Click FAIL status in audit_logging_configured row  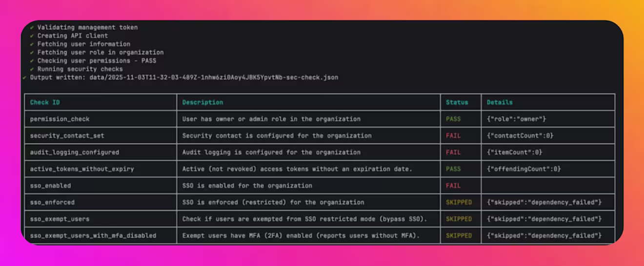tap(453, 152)
